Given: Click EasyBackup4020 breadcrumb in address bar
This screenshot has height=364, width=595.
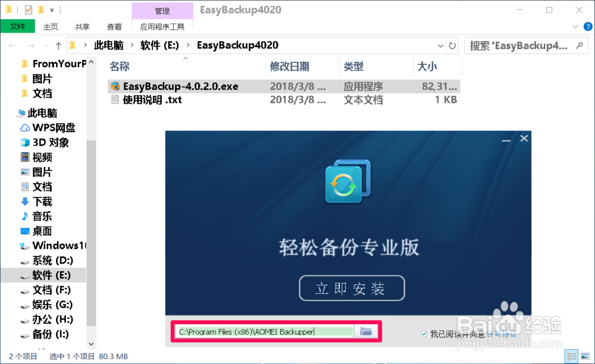Looking at the screenshot, I should click(x=237, y=45).
